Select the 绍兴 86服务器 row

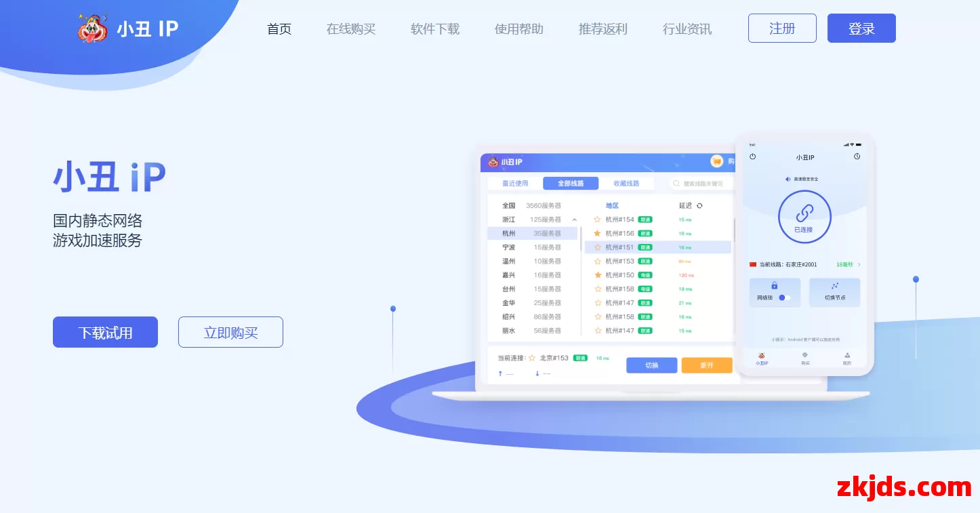pyautogui.click(x=533, y=316)
